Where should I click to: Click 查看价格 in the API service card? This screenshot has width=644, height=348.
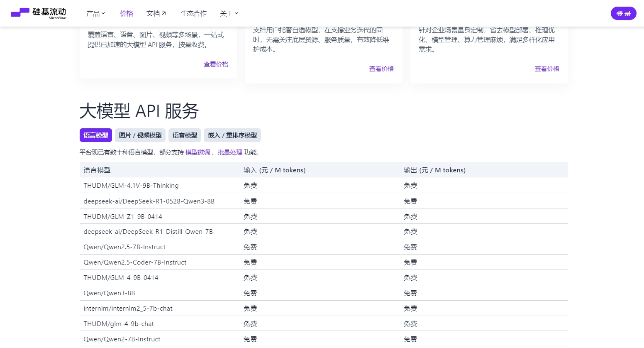(x=216, y=64)
